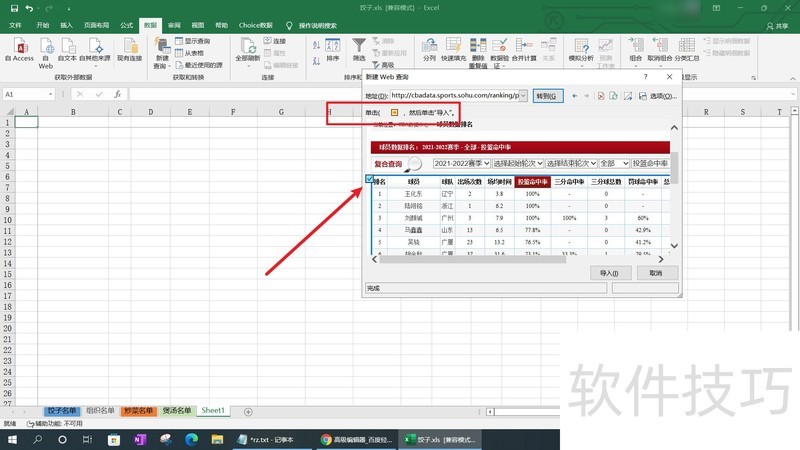Click 取消 cancel button

pos(657,273)
